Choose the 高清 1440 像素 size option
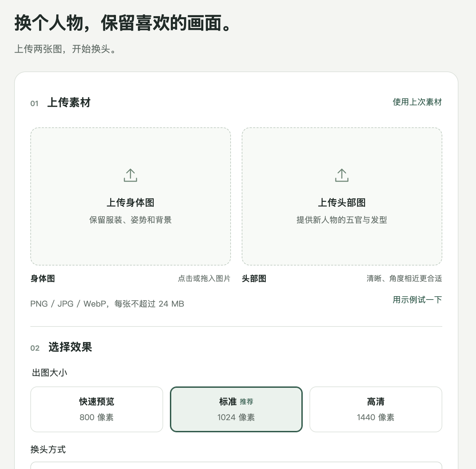 [376, 409]
